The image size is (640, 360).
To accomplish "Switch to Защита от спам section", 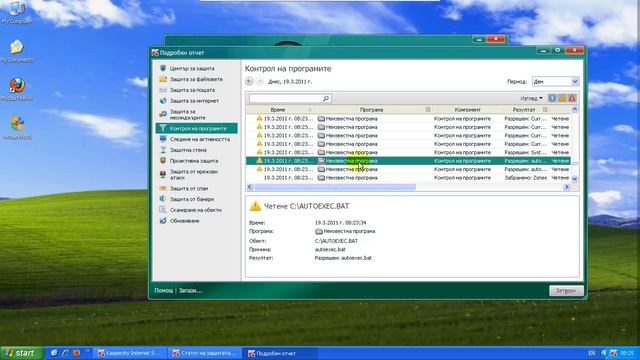I will tap(189, 189).
